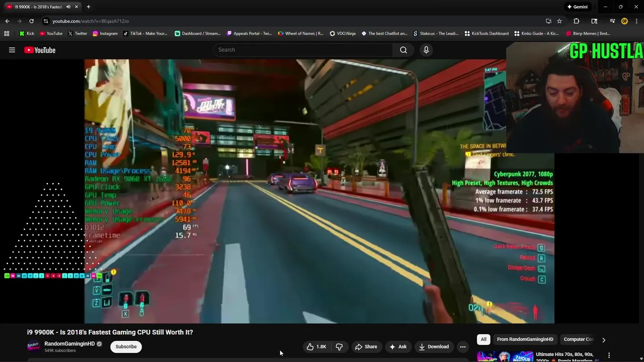Viewport: 644px width, 362px height.
Task: Select the Computer chip
Action: (x=579, y=339)
